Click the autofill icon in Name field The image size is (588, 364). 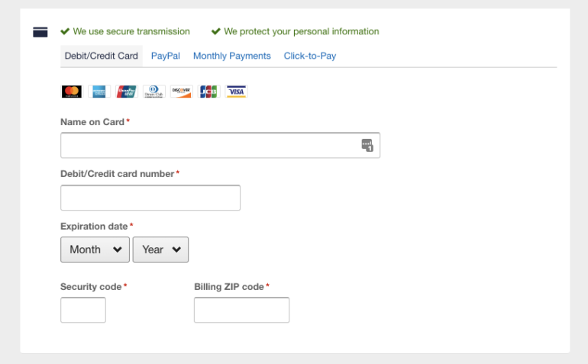tap(367, 145)
